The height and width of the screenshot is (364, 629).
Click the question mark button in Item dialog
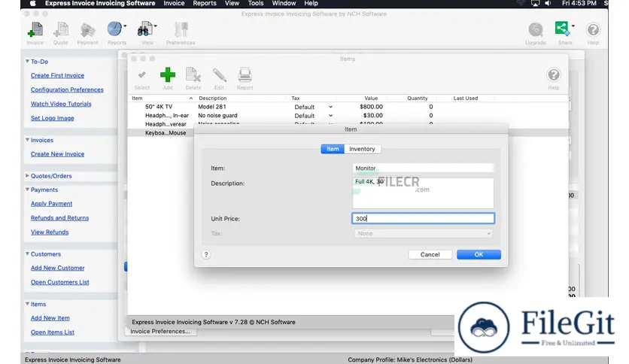click(206, 254)
